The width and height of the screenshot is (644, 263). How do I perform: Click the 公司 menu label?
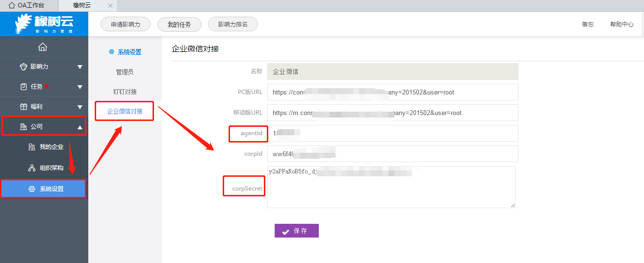pos(37,126)
